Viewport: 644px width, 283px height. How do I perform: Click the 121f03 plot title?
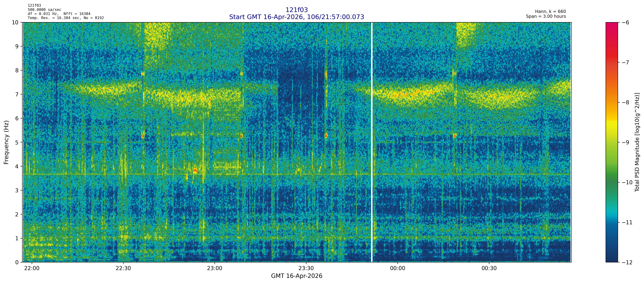(297, 10)
